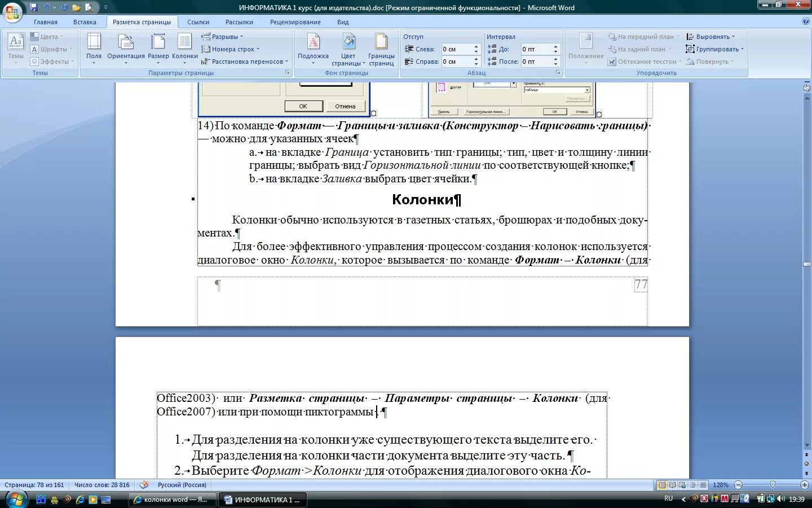The image size is (812, 508).
Task: Open the 128% zoom level dialog
Action: 721,485
